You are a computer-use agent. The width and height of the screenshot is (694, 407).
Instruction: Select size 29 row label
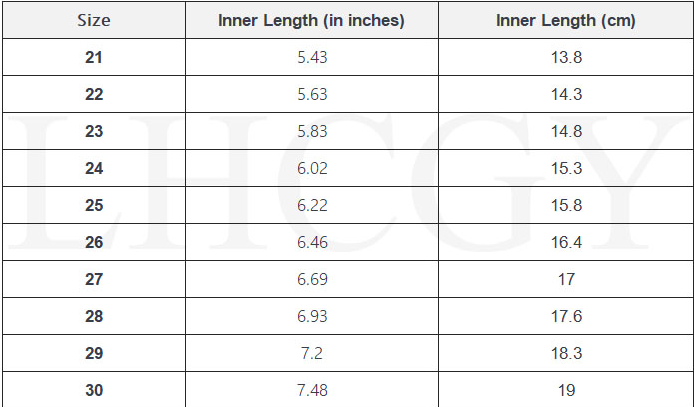[94, 353]
